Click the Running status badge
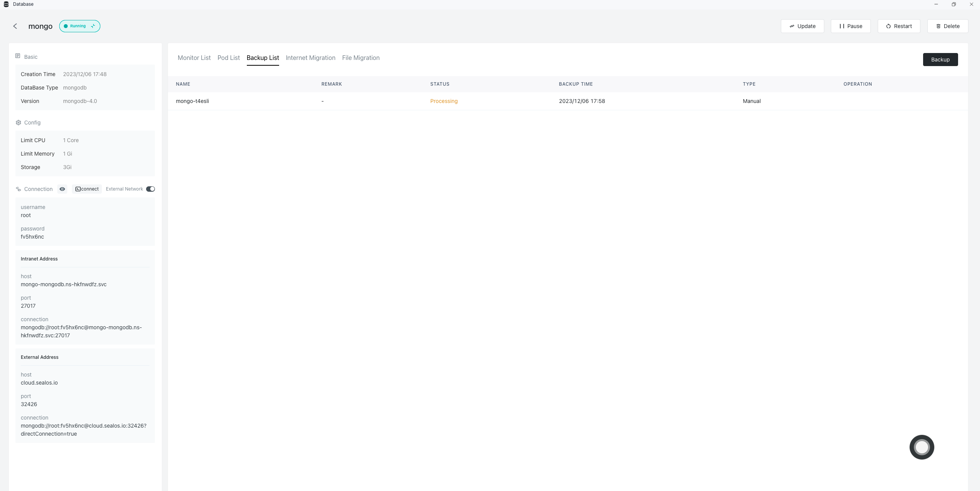This screenshot has width=980, height=491. point(80,26)
